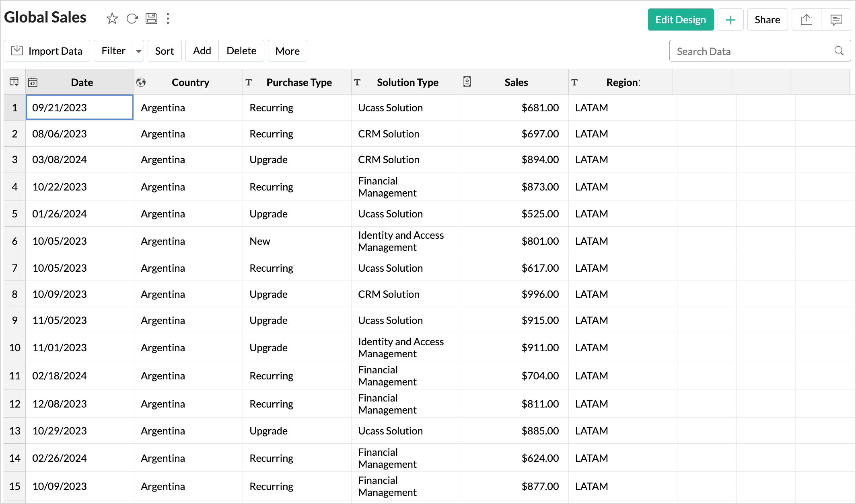Click the search magnifier icon

point(839,51)
